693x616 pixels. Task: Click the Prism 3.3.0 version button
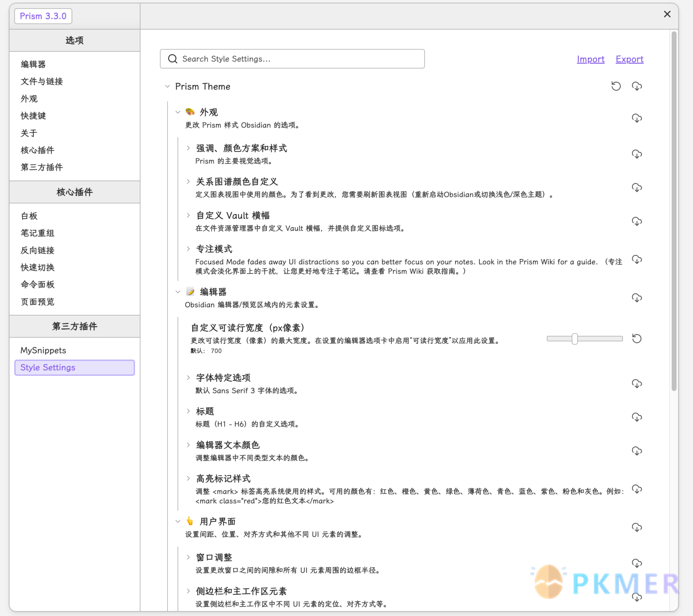pyautogui.click(x=43, y=16)
